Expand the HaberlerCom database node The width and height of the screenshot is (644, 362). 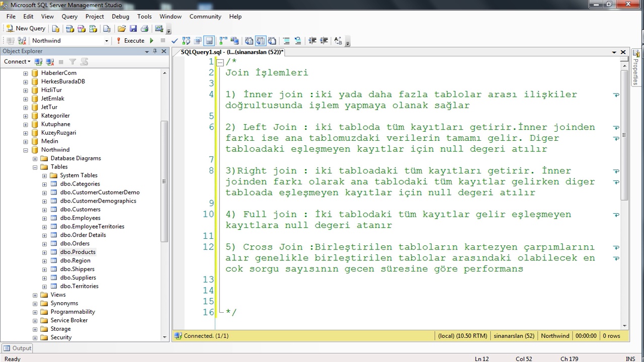click(x=26, y=73)
